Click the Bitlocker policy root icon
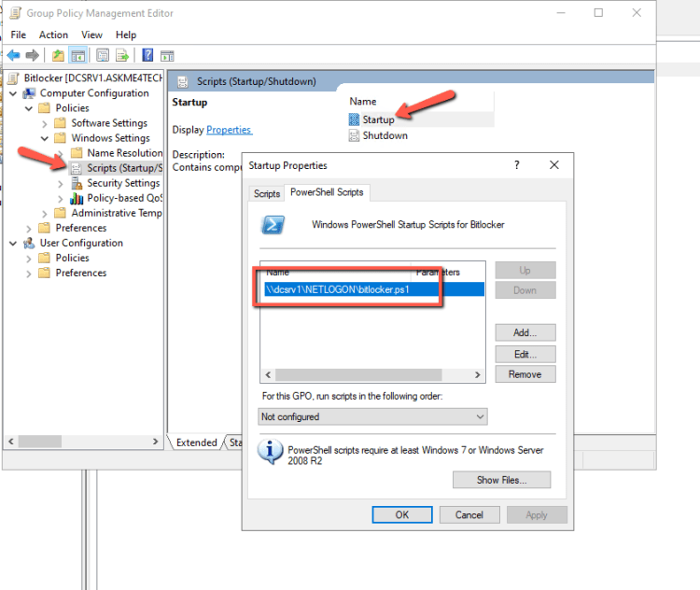700x590 pixels. pyautogui.click(x=13, y=78)
